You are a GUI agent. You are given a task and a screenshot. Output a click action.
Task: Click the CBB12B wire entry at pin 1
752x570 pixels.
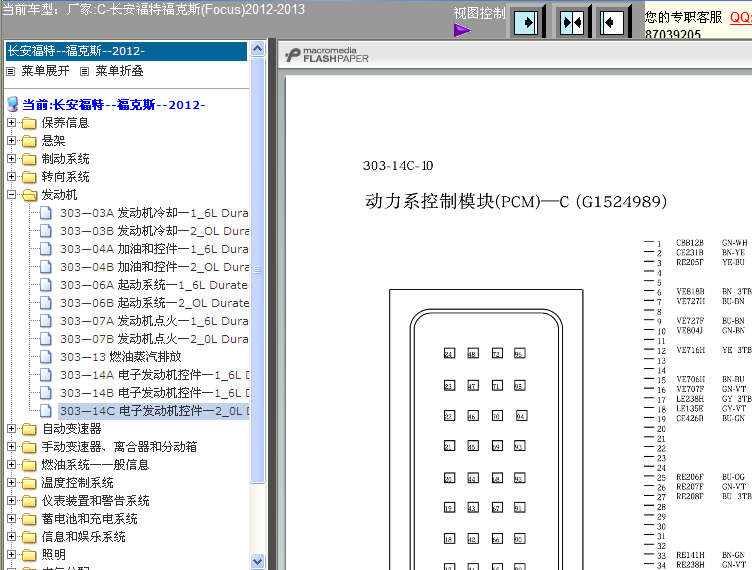pyautogui.click(x=690, y=243)
